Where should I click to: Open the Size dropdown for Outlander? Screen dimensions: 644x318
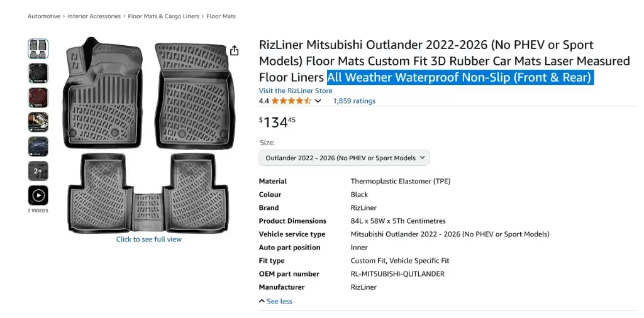(344, 158)
